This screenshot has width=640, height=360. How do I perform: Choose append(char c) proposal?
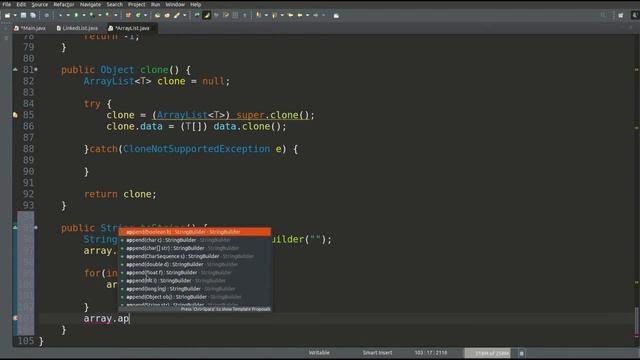(195, 240)
